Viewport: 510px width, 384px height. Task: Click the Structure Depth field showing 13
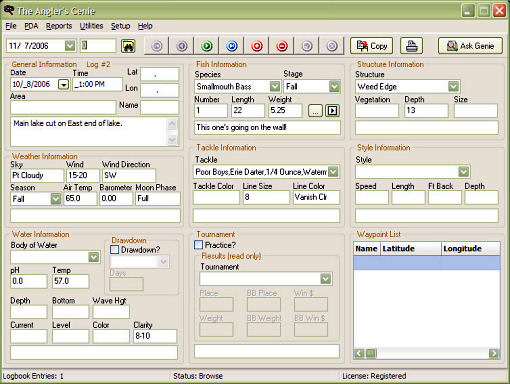click(426, 111)
